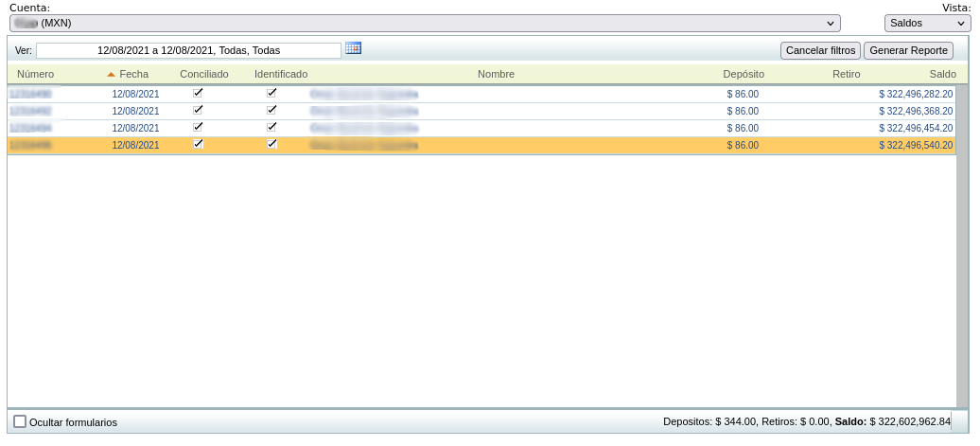This screenshot has height=446, width=980.
Task: Sort by the Nombre column header
Action: pyautogui.click(x=496, y=74)
